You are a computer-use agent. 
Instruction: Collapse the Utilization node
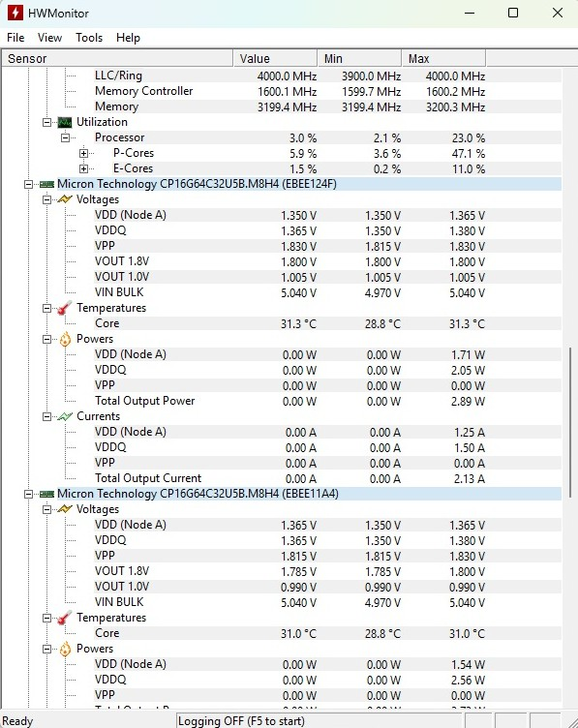[46, 123]
